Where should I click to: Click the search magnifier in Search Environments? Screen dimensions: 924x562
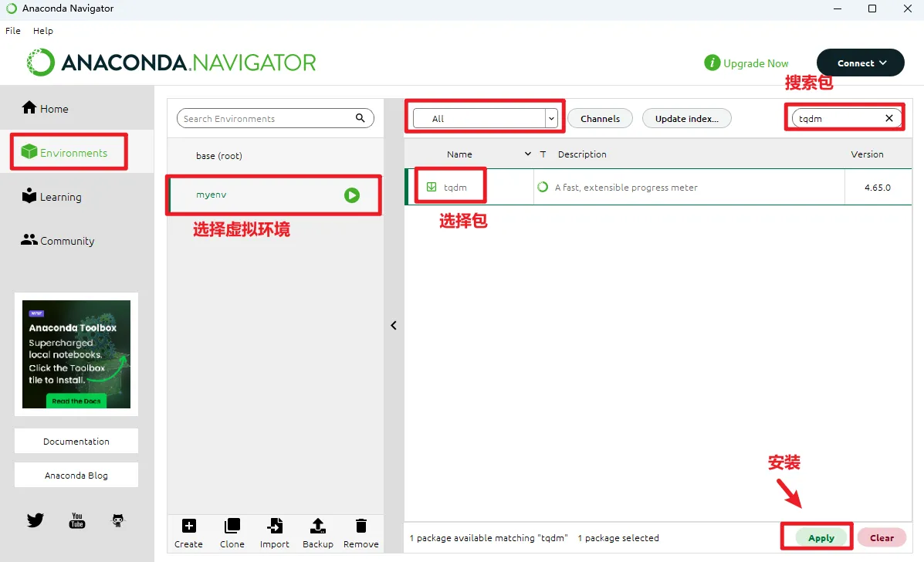[x=360, y=118]
